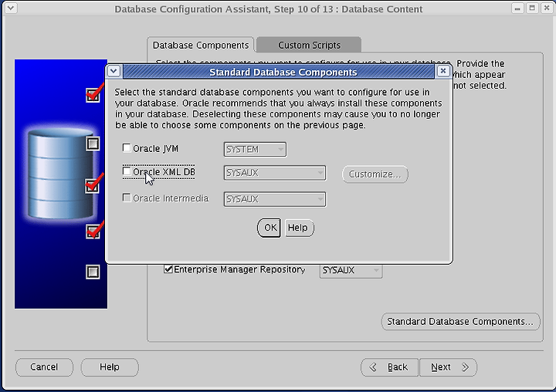The image size is (556, 392).
Task: Click the Enterprise Manager Repository label
Action: [239, 269]
